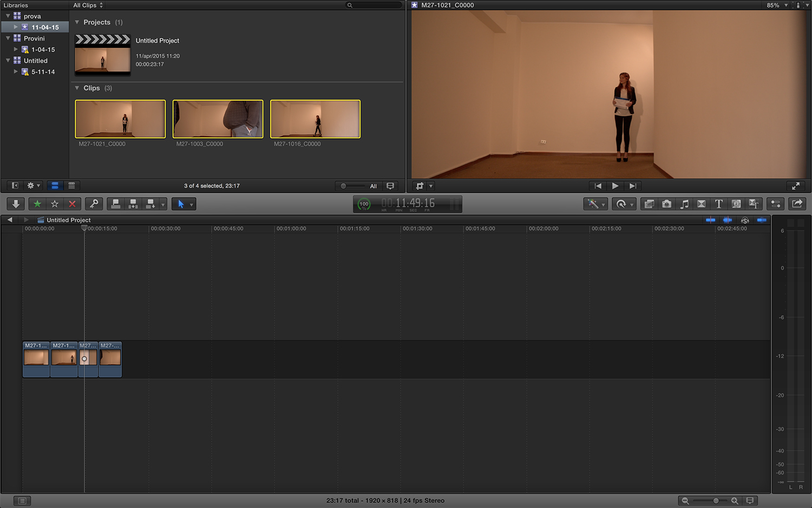This screenshot has width=812, height=508.
Task: Mark selection as Favorite with green star
Action: 37,204
